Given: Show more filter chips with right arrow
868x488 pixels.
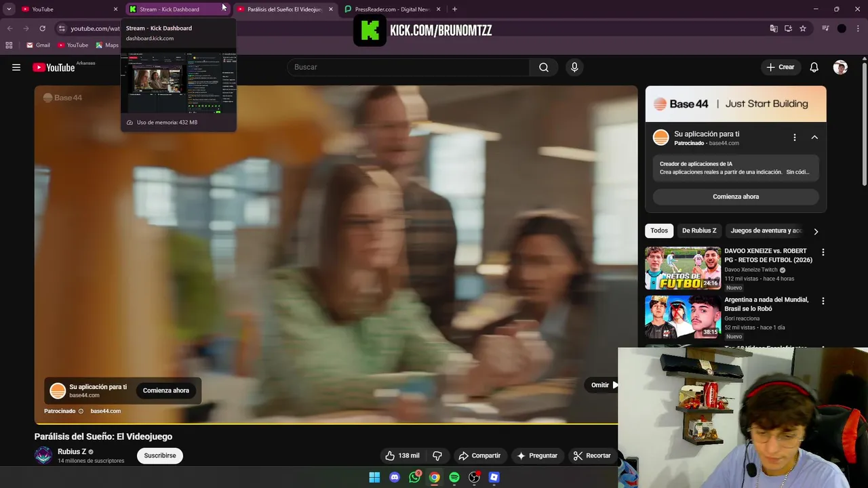Looking at the screenshot, I should (816, 231).
